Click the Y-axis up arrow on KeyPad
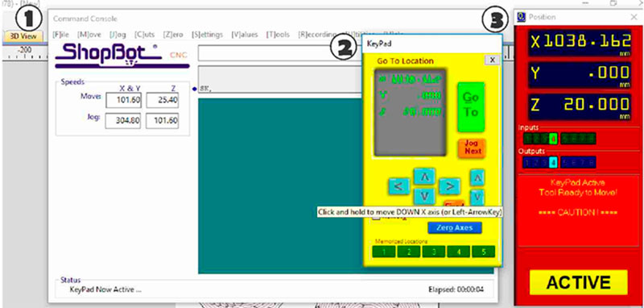 click(424, 177)
